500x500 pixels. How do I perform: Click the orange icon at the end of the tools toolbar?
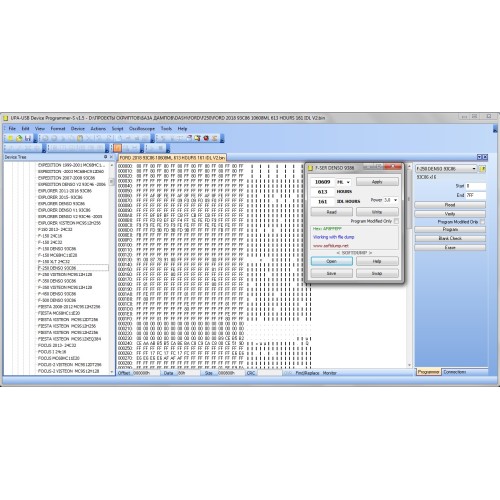(214, 138)
